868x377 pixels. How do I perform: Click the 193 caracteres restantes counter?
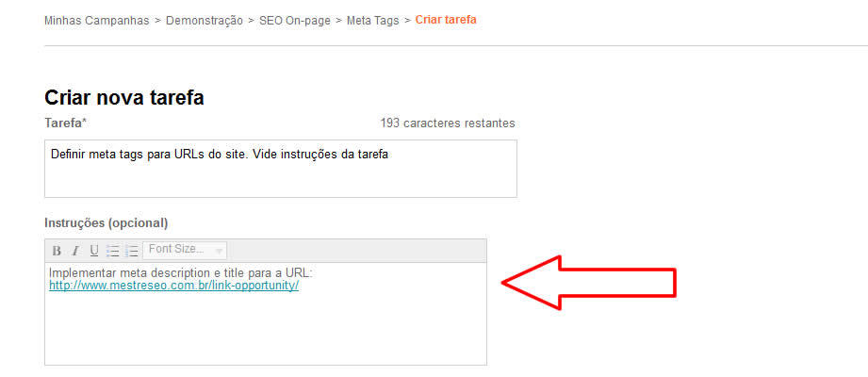tap(448, 123)
